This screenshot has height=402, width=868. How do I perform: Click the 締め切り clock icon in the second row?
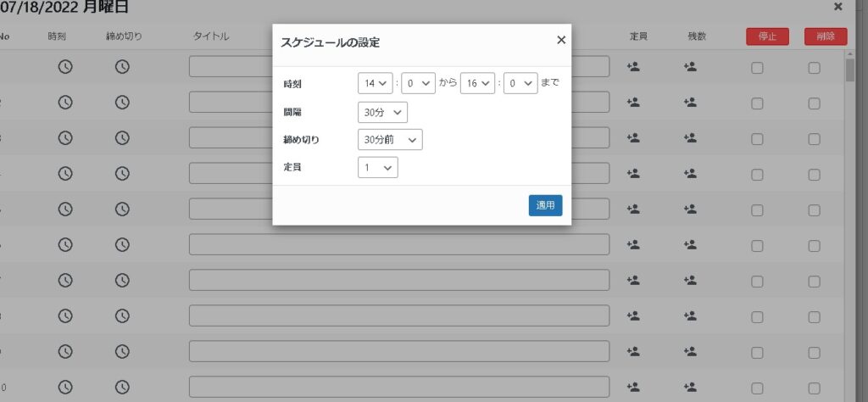pyautogui.click(x=122, y=102)
